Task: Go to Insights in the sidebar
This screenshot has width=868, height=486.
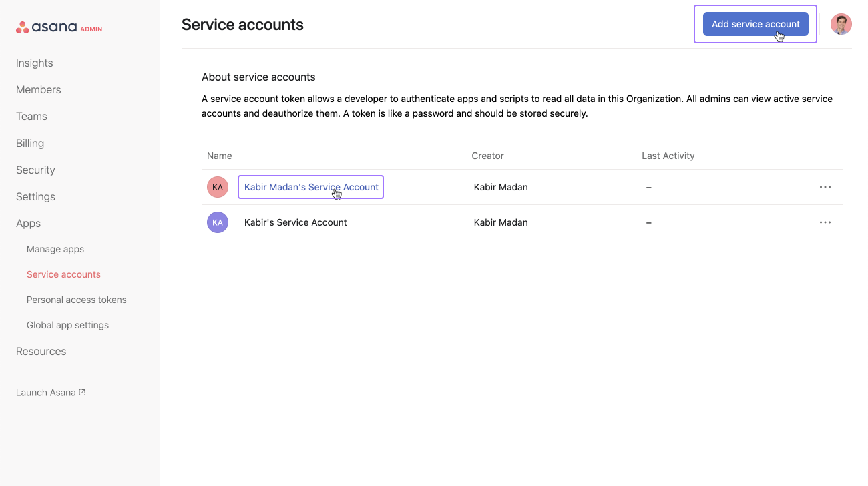Action: click(x=35, y=63)
